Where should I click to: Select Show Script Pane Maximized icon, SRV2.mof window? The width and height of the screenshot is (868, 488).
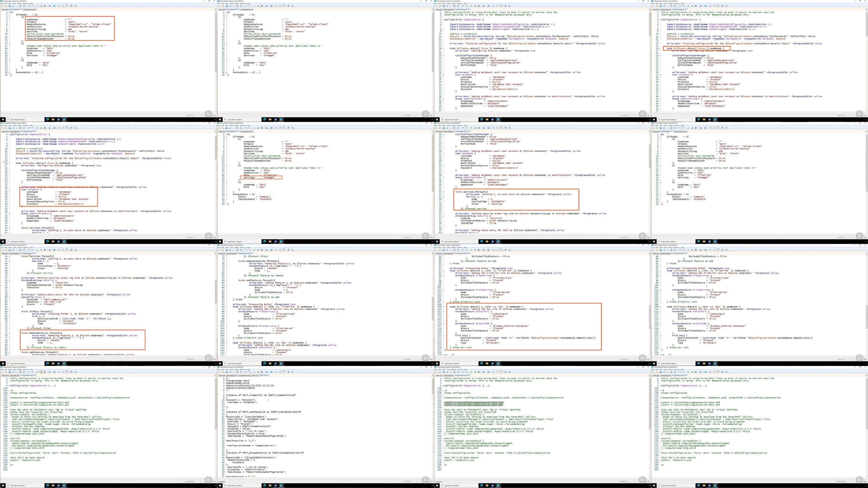click(284, 372)
